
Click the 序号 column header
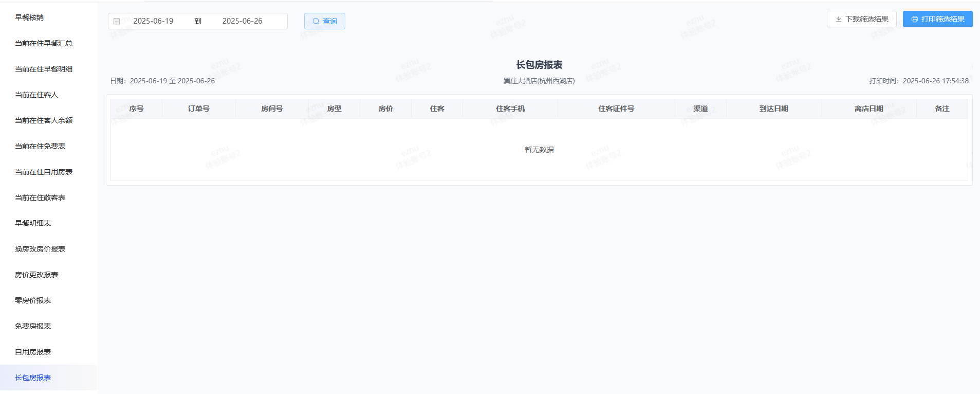point(136,109)
